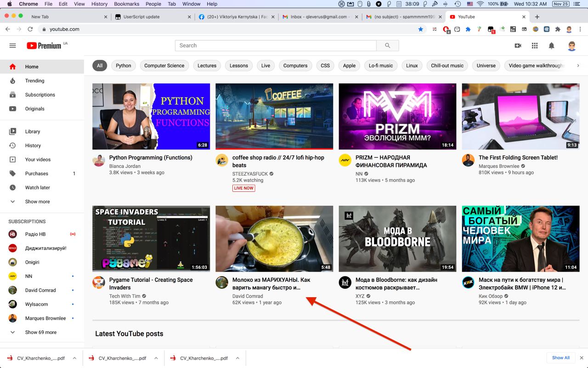Image resolution: width=588 pixels, height=368 pixels.
Task: Click Bianca Jordan channel avatar
Action: point(99,160)
